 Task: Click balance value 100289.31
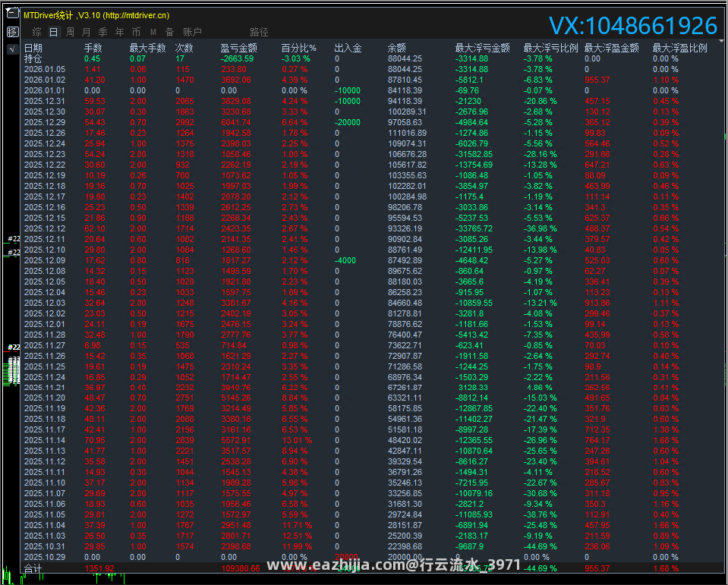click(407, 112)
